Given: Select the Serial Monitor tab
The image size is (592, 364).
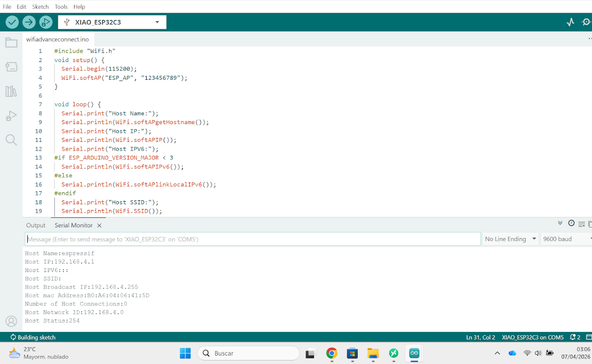Looking at the screenshot, I should point(74,225).
